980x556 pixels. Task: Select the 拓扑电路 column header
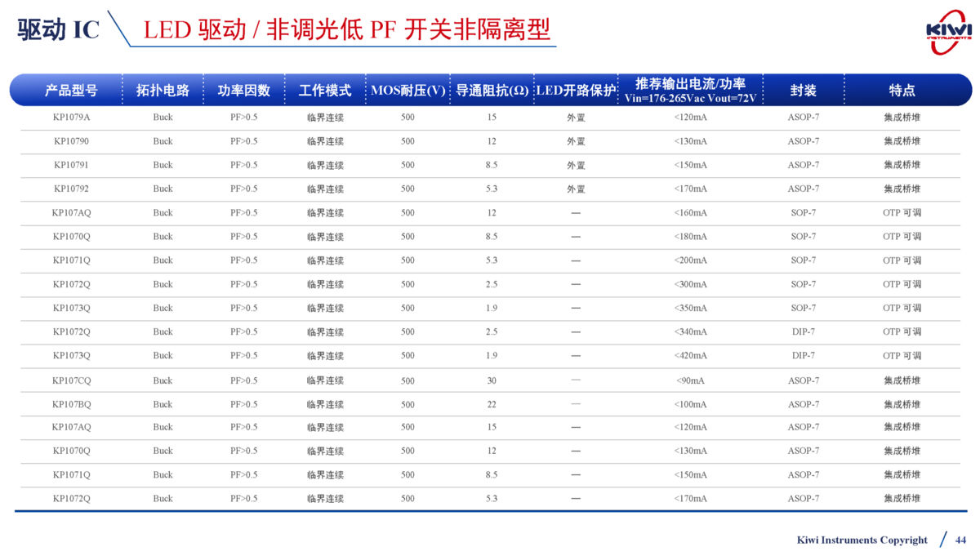click(163, 91)
